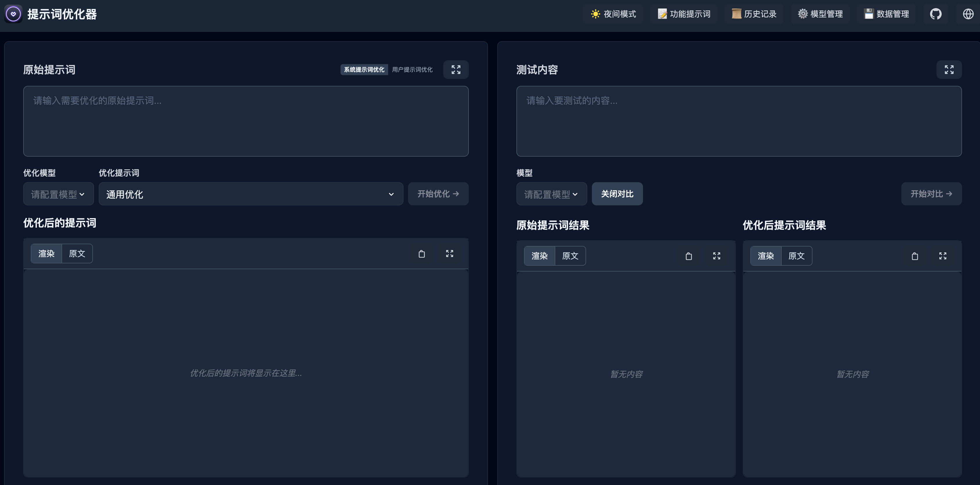
Task: Toggle 夜间模式 theme switch
Action: tap(613, 14)
